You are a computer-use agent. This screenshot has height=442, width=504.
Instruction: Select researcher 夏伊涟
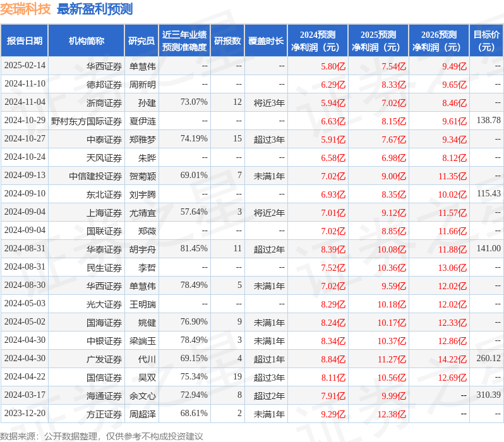[x=142, y=121]
